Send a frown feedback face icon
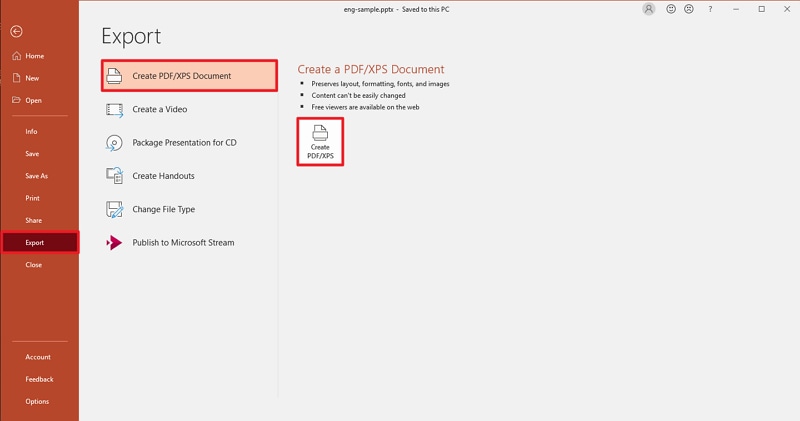800x421 pixels. 689,9
